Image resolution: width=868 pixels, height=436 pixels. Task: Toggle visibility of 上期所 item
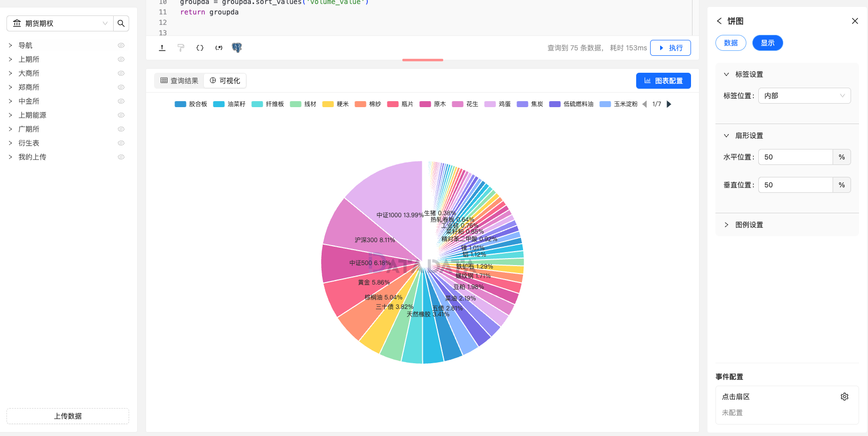coord(121,59)
